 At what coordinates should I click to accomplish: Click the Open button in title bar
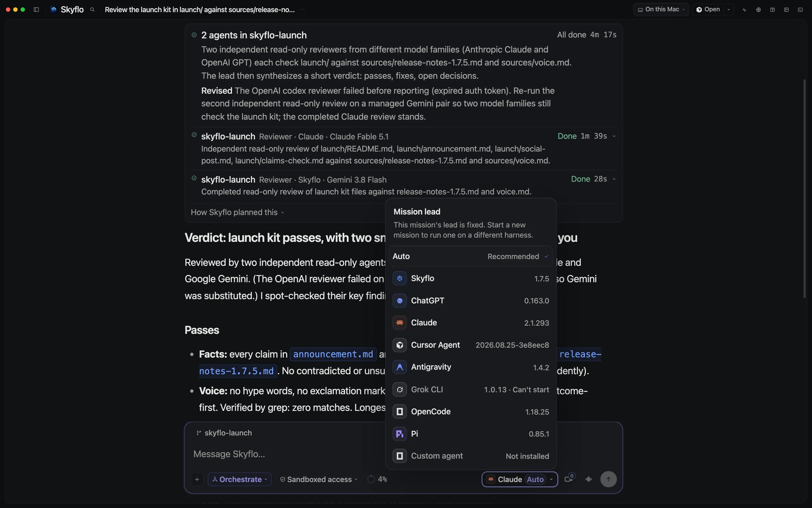(x=708, y=9)
